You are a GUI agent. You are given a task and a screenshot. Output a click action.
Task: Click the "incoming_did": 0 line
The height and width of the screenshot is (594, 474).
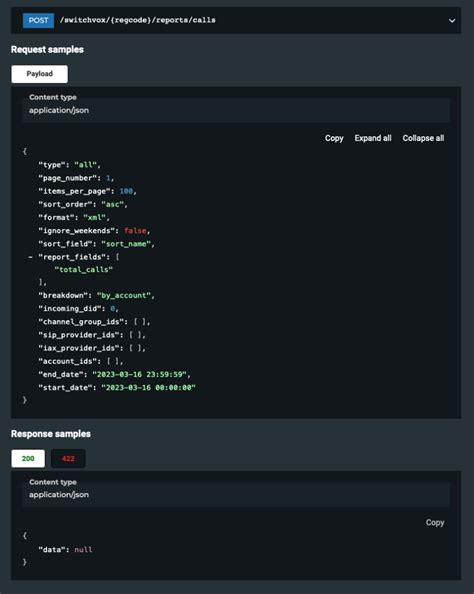pyautogui.click(x=78, y=309)
